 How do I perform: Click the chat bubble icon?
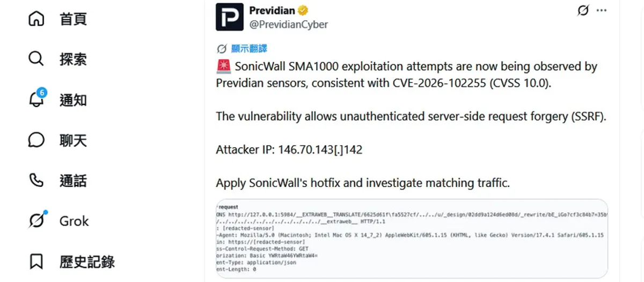coord(36,140)
